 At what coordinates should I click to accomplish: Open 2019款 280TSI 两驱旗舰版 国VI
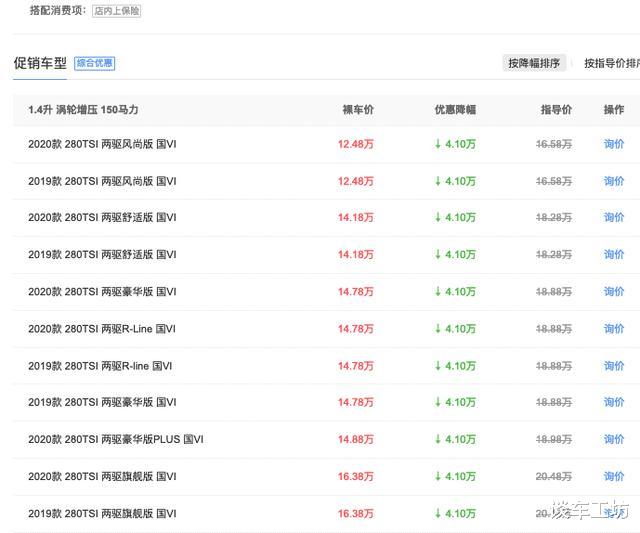102,514
